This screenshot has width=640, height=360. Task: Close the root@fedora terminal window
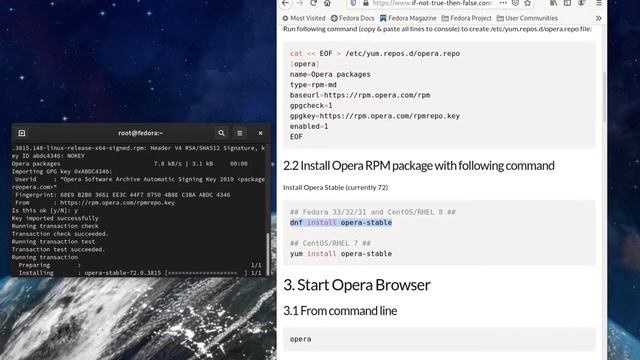pyautogui.click(x=260, y=133)
